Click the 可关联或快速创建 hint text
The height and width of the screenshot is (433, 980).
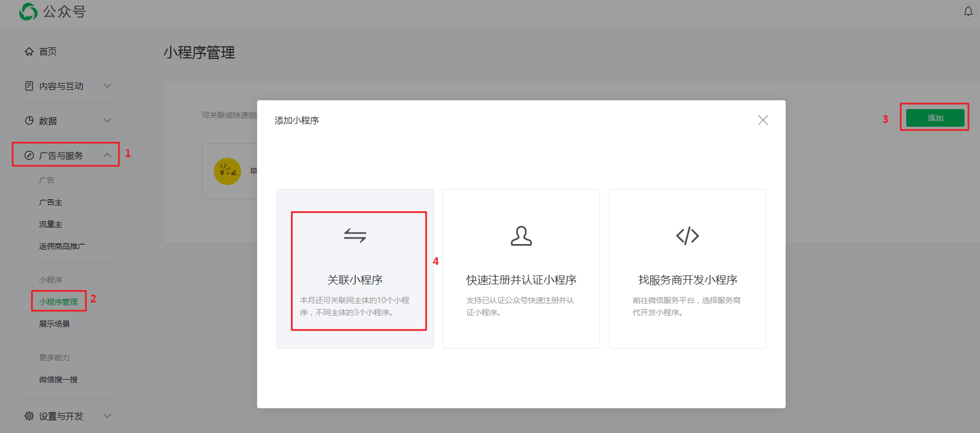230,115
